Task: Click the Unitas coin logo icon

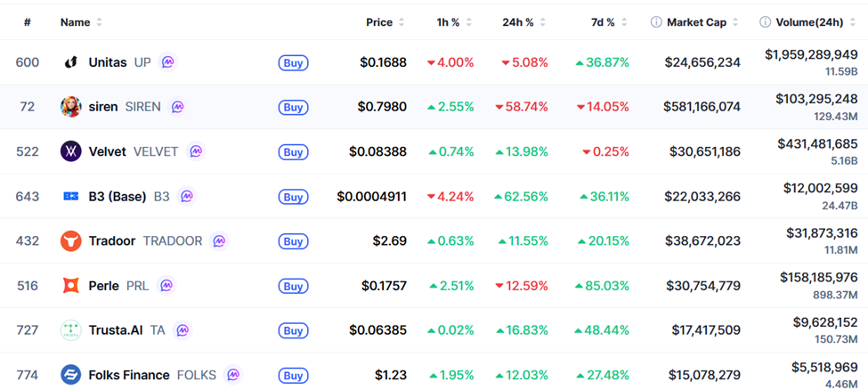Action: 71,62
